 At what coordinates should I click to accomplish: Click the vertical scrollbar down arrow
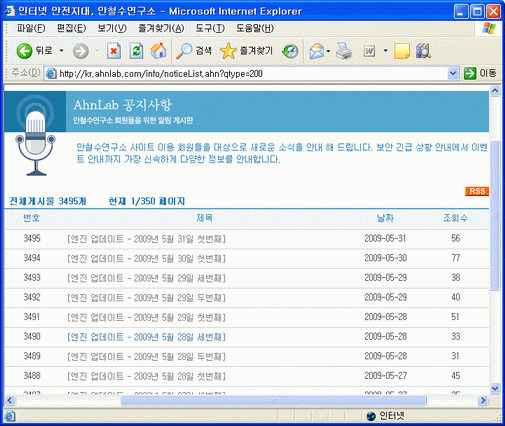(x=495, y=388)
